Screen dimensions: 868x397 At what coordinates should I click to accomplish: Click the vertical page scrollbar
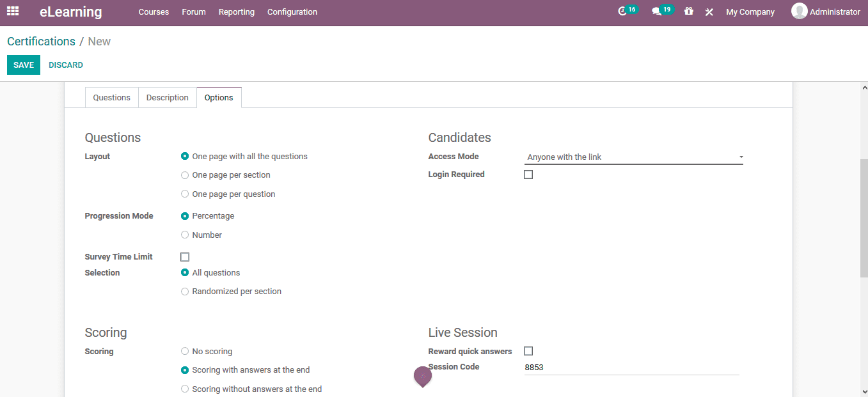click(864, 217)
